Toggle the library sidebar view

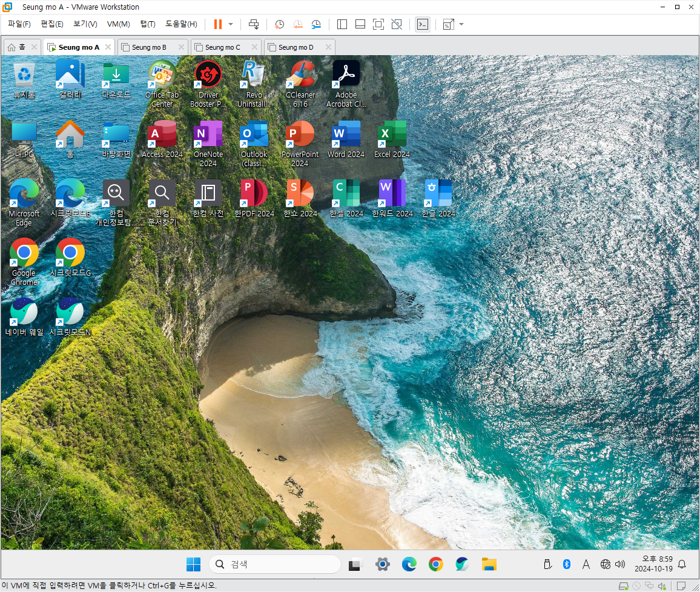pos(342,24)
